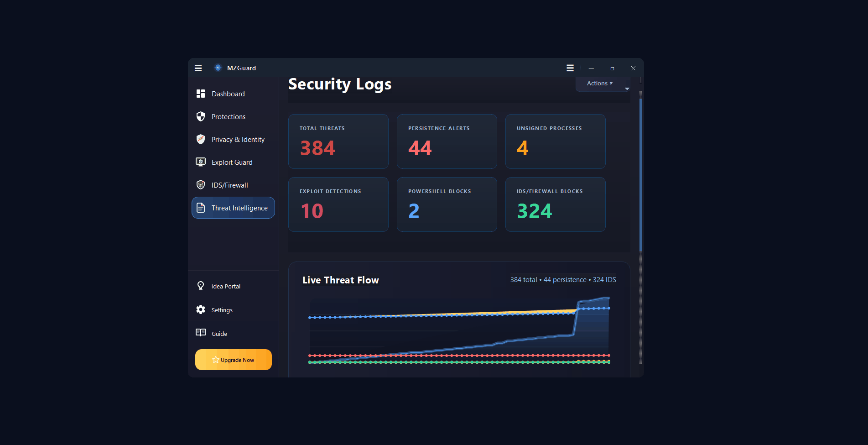The width and height of the screenshot is (868, 445).
Task: Click the Live Threat Flow summary text
Action: [563, 280]
